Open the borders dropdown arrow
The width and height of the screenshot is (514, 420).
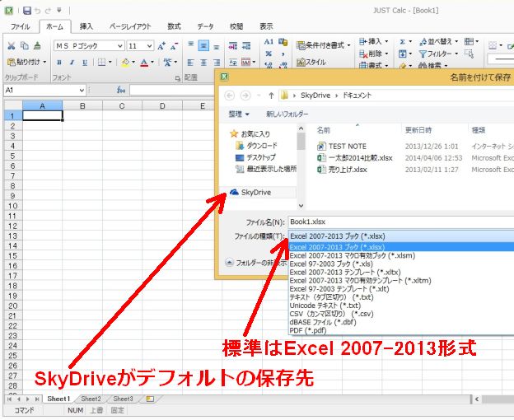pos(110,62)
